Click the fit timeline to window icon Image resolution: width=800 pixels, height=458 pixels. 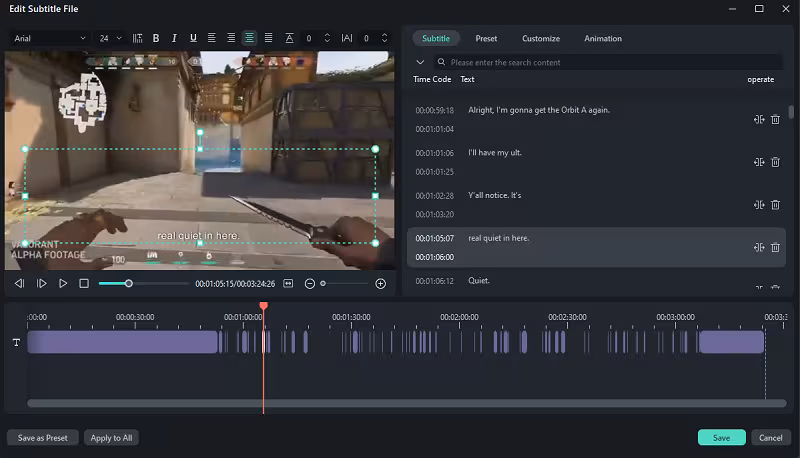coord(288,284)
